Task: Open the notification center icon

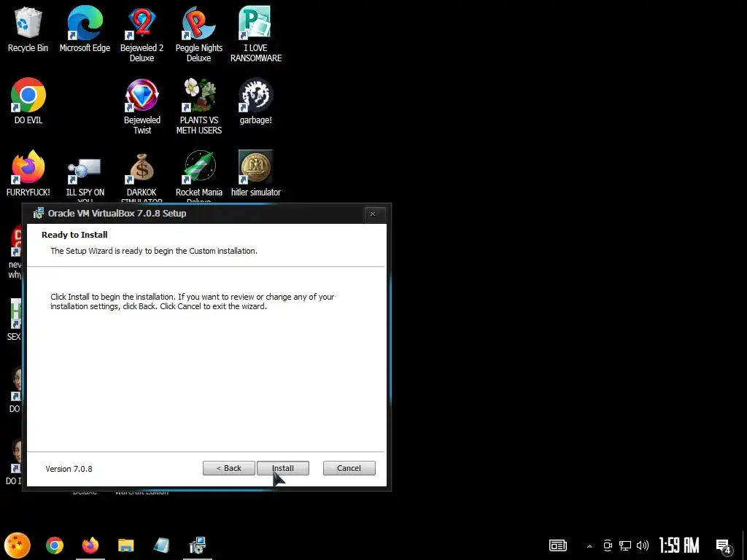Action: coord(724,546)
